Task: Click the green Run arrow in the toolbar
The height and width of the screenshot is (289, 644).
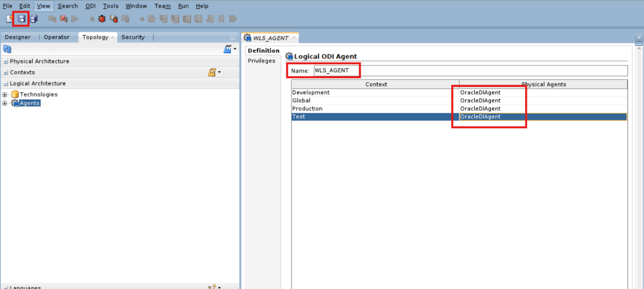Action: [x=74, y=19]
